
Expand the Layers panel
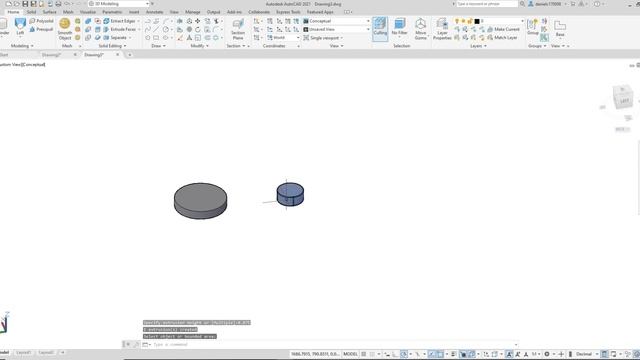[478, 46]
